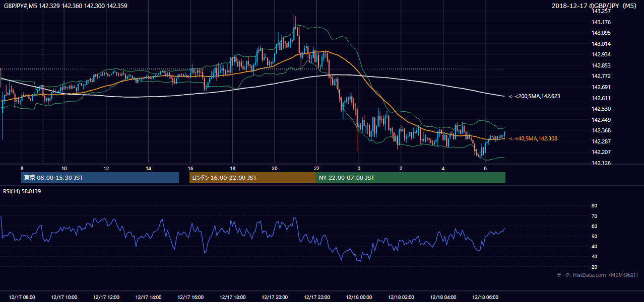
Task: Click price level 142.691 on the axis
Action: pyautogui.click(x=601, y=87)
